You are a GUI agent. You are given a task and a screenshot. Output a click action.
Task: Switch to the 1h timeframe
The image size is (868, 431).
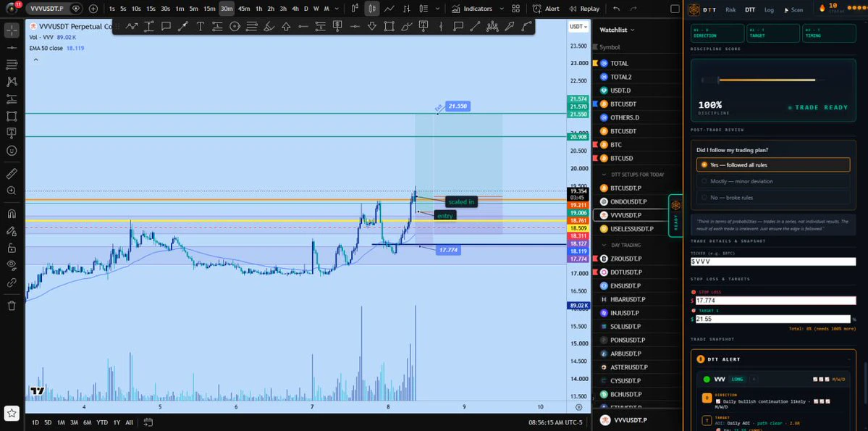(x=258, y=9)
